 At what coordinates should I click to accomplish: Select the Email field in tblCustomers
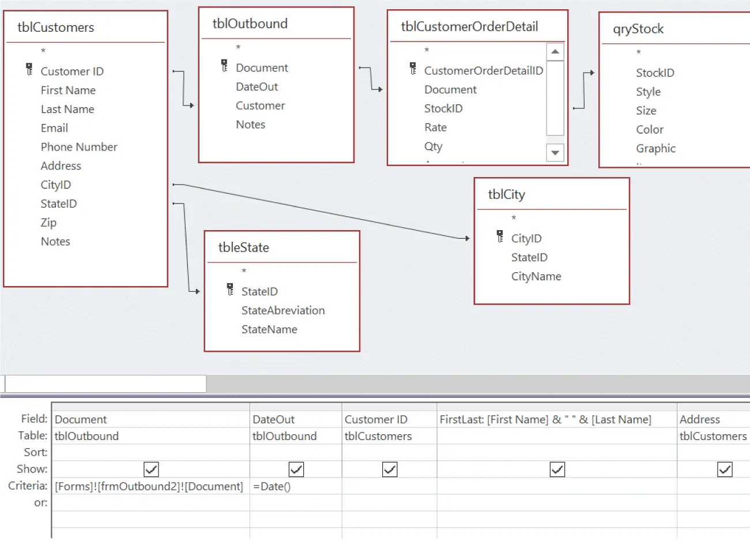pyautogui.click(x=54, y=127)
